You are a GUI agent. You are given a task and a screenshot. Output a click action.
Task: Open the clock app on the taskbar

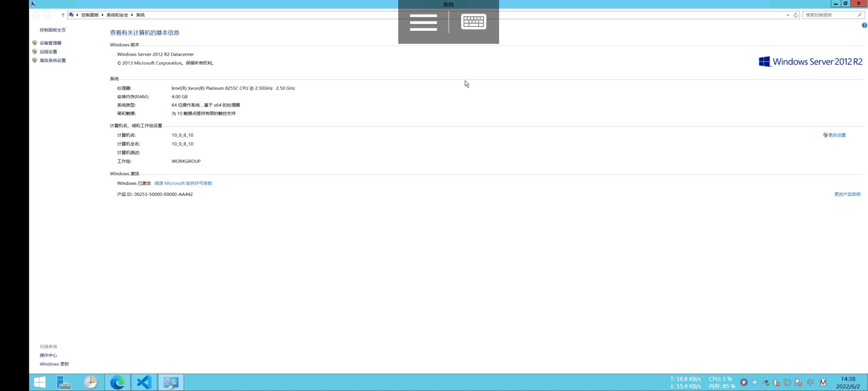pos(90,382)
